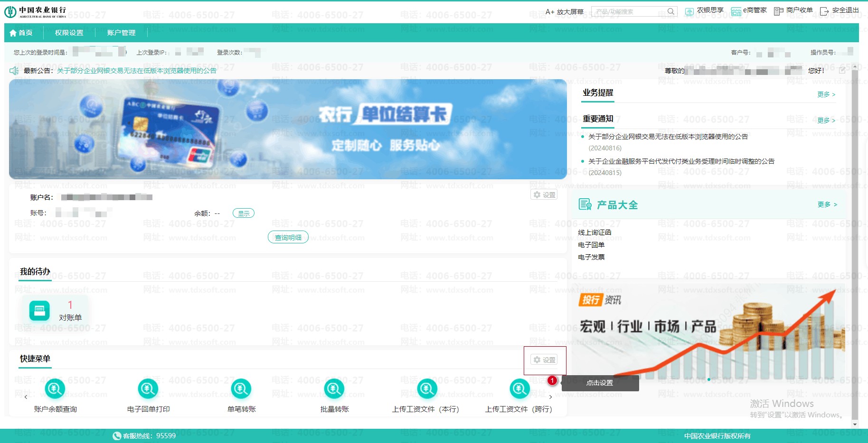Open the 电子回单打印 shortcut icon
The image size is (868, 443).
[x=148, y=389]
